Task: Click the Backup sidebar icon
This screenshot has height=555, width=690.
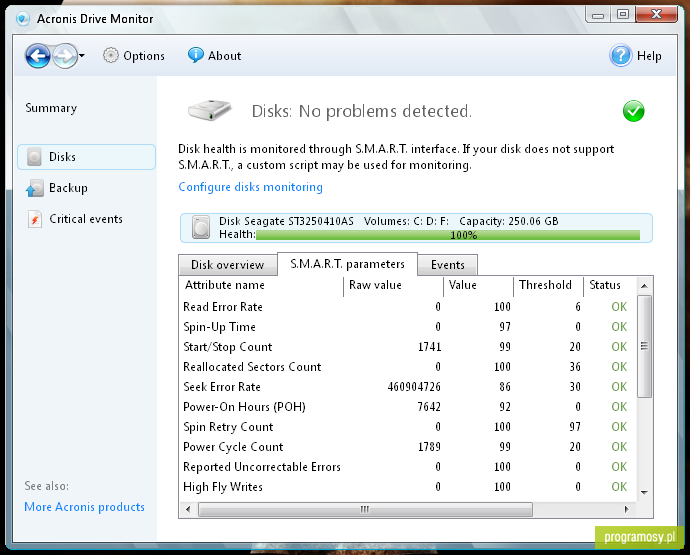Action: 34,188
